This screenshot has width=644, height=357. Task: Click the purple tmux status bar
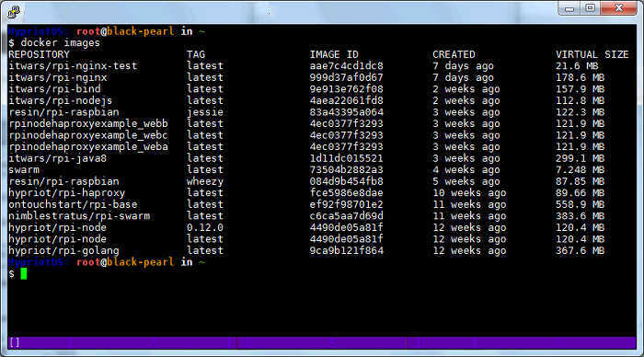point(322,342)
